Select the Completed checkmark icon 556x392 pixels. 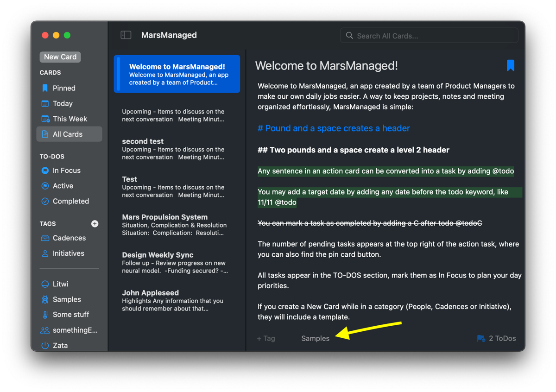(45, 201)
